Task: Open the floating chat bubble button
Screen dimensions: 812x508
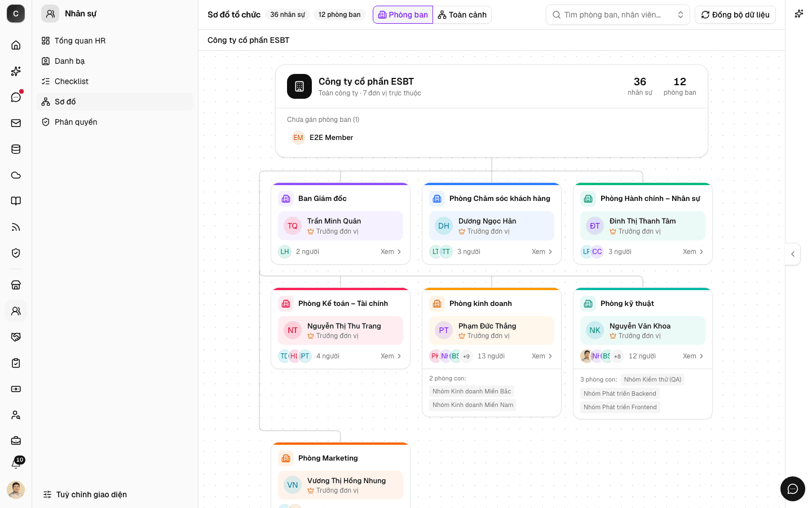Action: (793, 489)
